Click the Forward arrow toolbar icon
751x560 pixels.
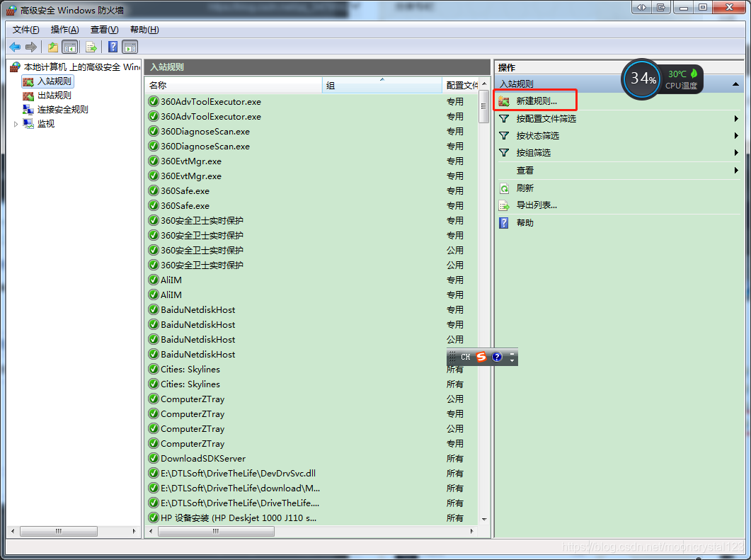click(31, 47)
